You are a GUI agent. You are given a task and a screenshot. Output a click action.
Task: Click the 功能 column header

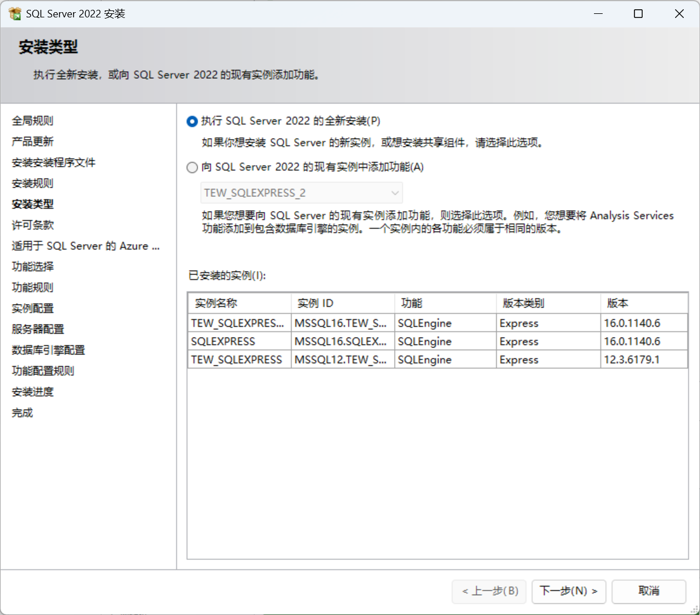click(x=445, y=303)
